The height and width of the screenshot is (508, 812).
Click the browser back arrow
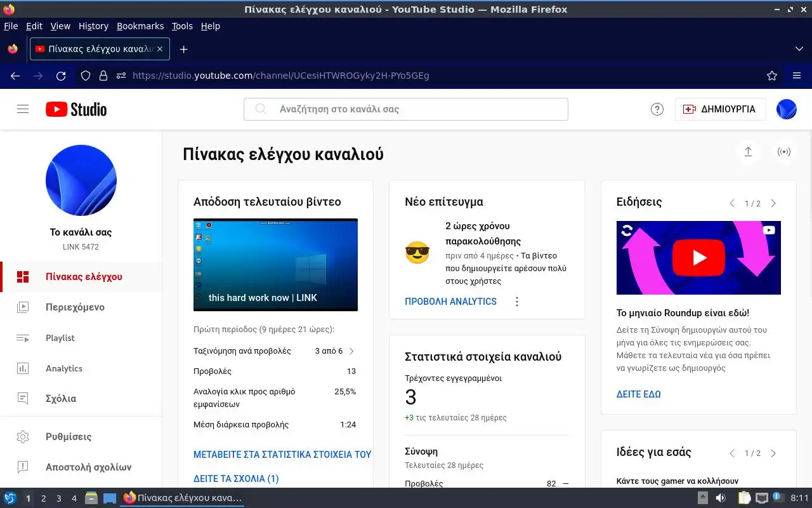[15, 76]
